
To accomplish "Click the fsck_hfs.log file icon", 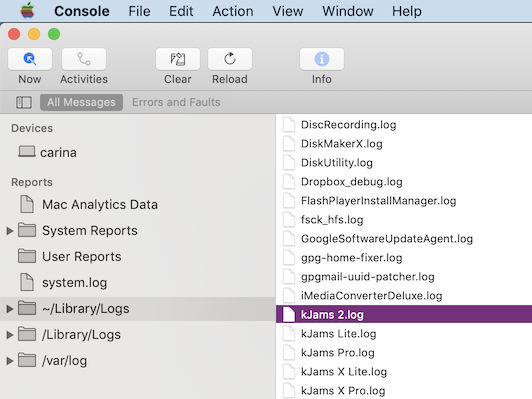I will (x=289, y=219).
